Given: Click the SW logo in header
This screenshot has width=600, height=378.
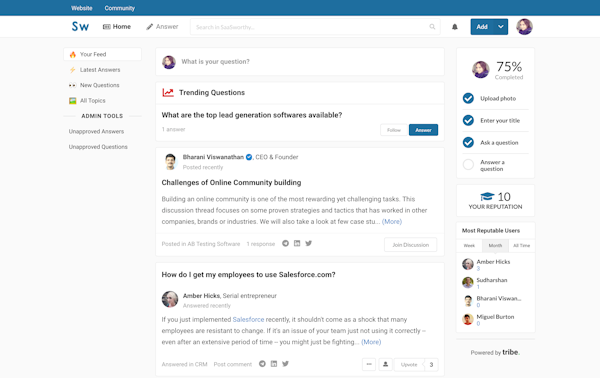Looking at the screenshot, I should [x=80, y=26].
